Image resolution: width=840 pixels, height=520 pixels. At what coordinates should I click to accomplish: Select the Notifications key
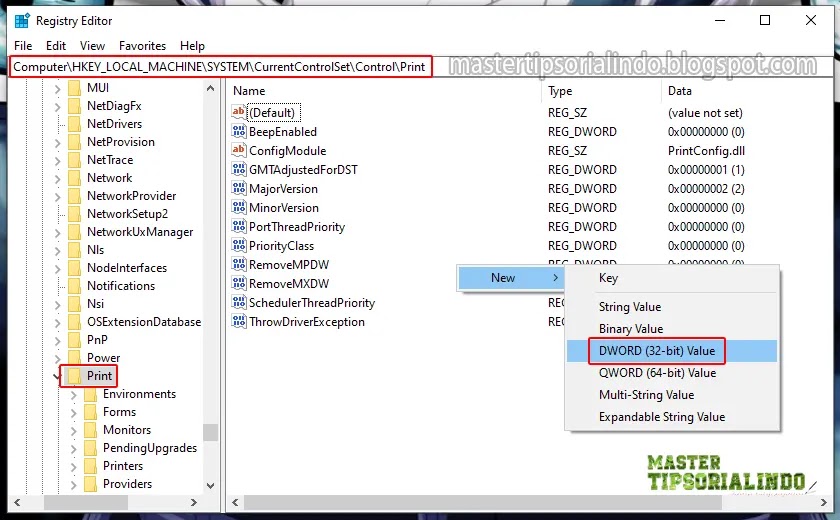[x=121, y=285]
